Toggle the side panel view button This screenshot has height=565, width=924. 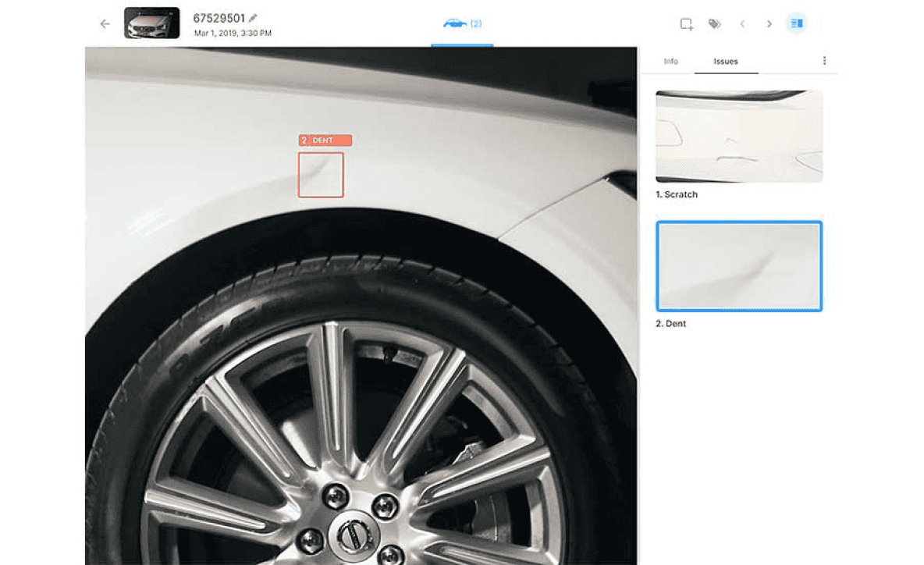[797, 23]
